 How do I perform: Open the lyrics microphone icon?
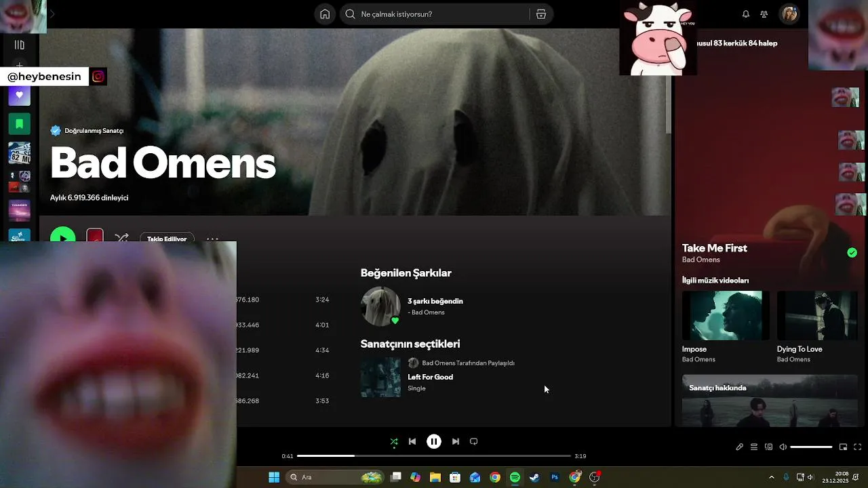(x=740, y=447)
